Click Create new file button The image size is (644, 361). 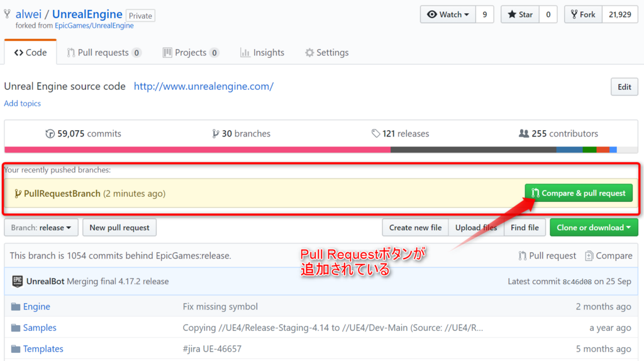tap(415, 228)
